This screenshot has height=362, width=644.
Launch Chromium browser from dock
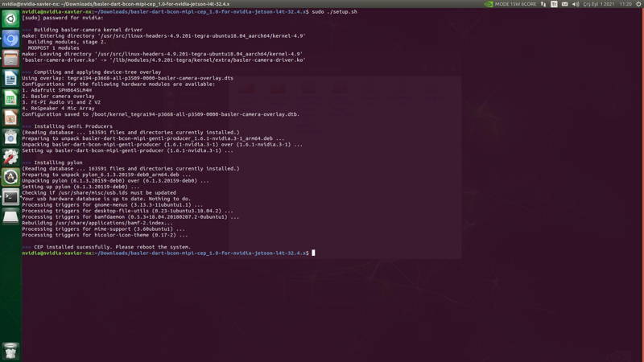click(x=10, y=39)
